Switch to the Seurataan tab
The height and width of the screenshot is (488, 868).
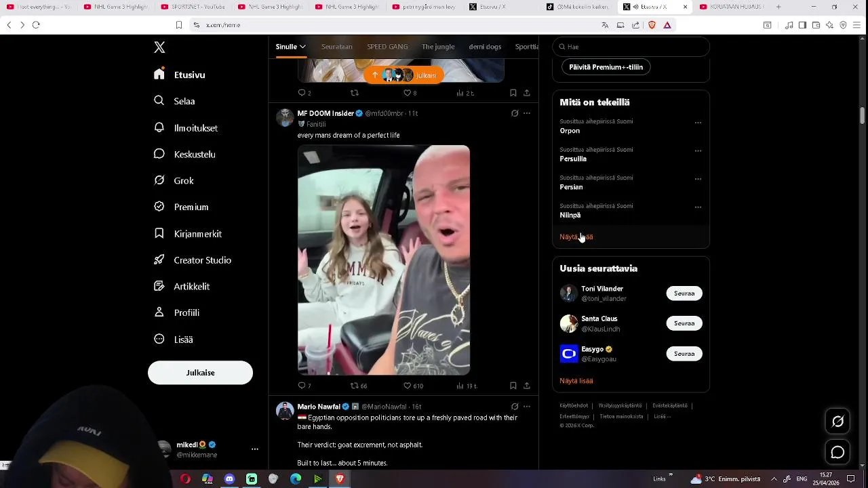coord(337,47)
